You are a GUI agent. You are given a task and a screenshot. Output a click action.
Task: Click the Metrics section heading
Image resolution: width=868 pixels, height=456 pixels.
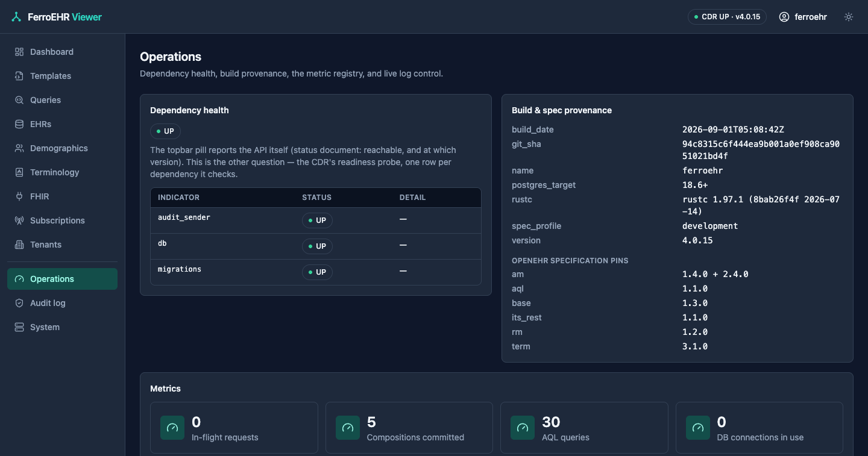pyautogui.click(x=165, y=389)
